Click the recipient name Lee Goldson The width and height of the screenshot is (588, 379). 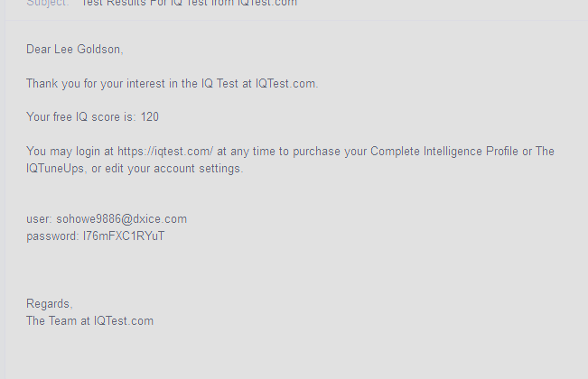pos(89,49)
